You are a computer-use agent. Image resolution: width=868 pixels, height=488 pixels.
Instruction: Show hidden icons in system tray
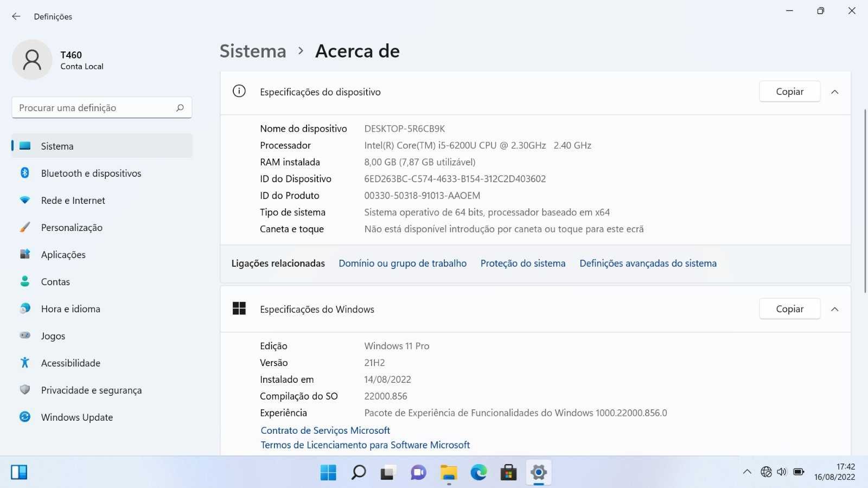coord(747,472)
